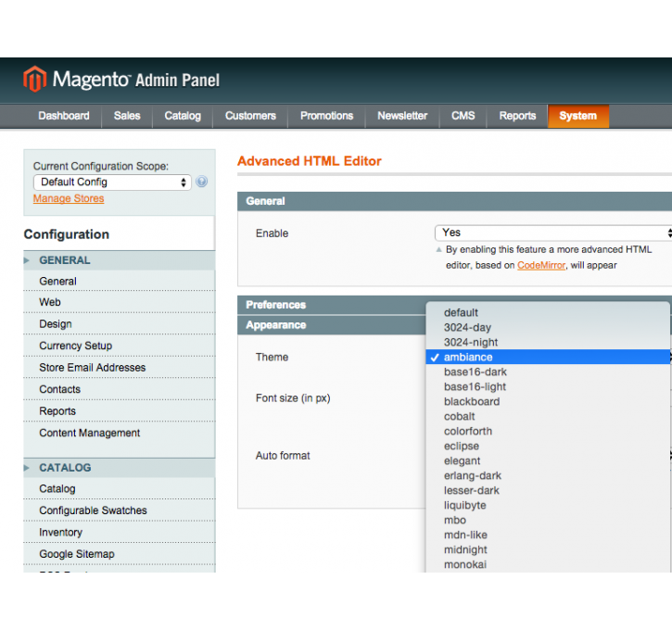The height and width of the screenshot is (630, 672).
Task: Collapse the CATALOG sidebar section
Action: coord(65,468)
